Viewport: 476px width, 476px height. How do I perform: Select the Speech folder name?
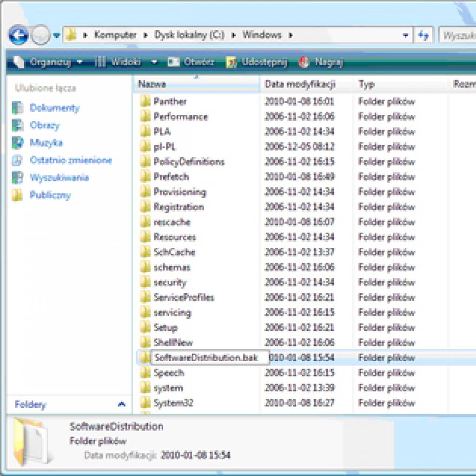point(169,372)
